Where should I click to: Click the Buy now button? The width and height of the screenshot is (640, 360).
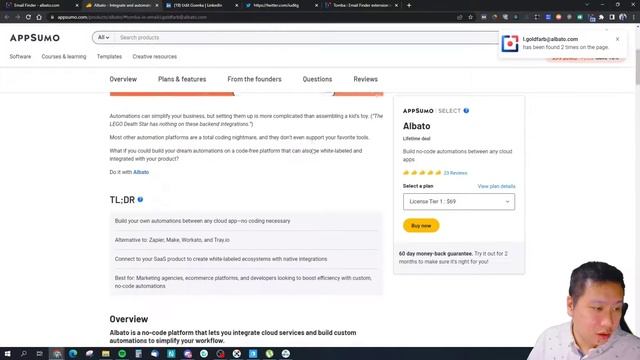pos(421,226)
